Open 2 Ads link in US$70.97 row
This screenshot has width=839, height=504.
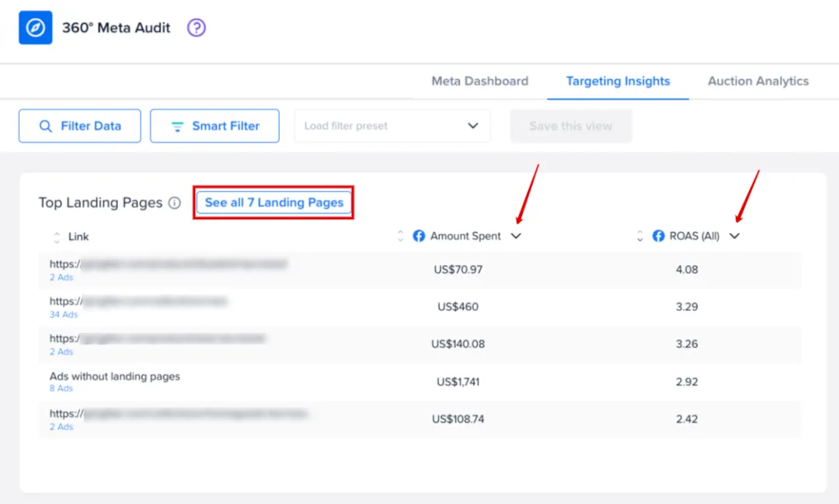click(x=61, y=277)
